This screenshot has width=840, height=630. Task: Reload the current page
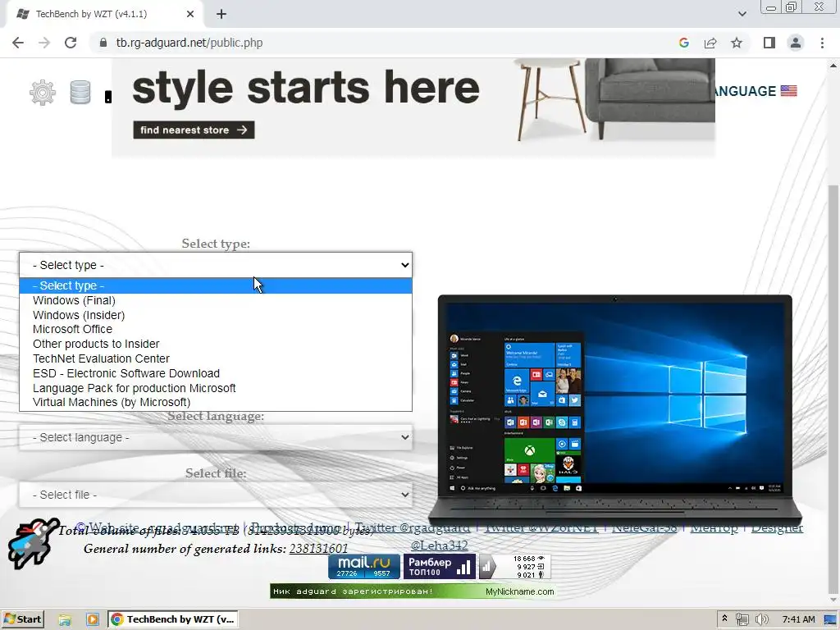coord(71,43)
